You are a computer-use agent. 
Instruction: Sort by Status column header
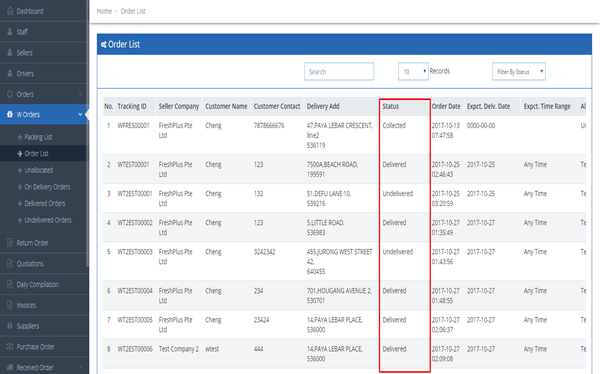pos(391,106)
